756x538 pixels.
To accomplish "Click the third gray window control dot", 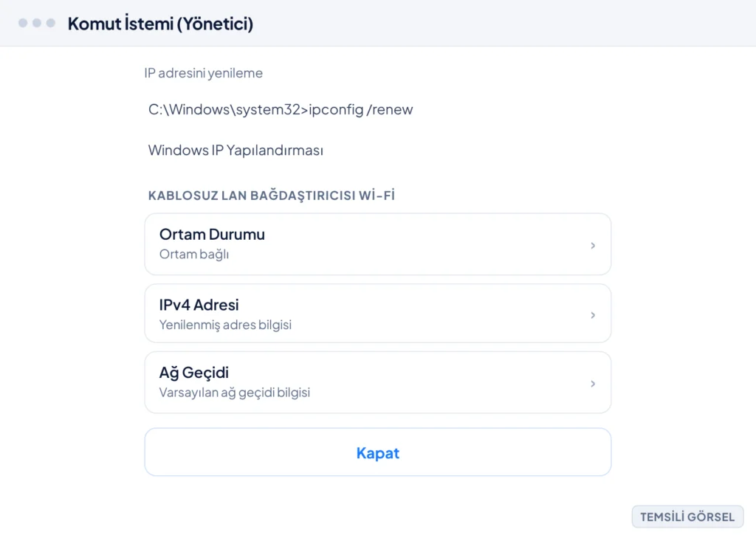I will pyautogui.click(x=51, y=23).
